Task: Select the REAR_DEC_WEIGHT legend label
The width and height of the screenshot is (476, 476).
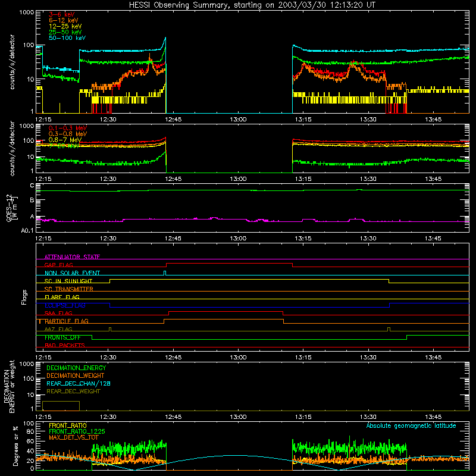Action: 73,392
